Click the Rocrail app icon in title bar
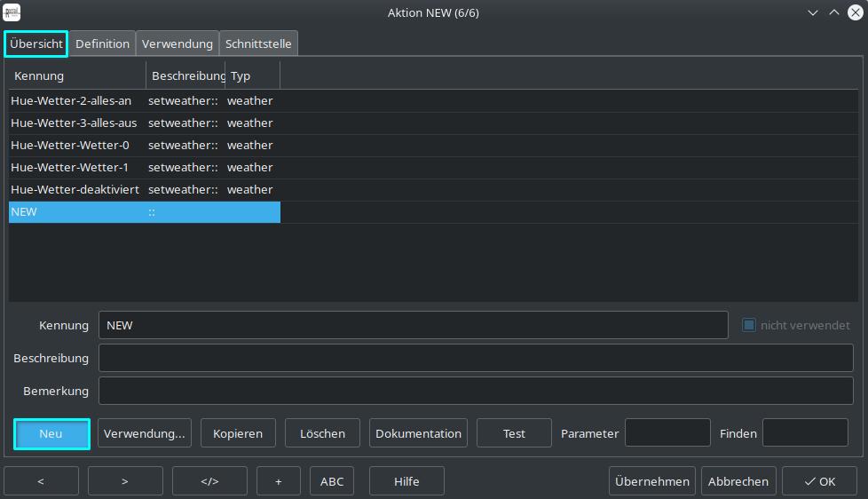 [12, 12]
